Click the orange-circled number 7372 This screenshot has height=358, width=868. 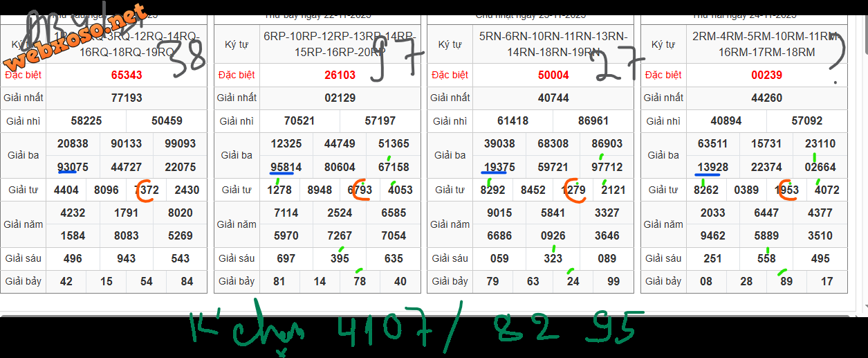(147, 190)
